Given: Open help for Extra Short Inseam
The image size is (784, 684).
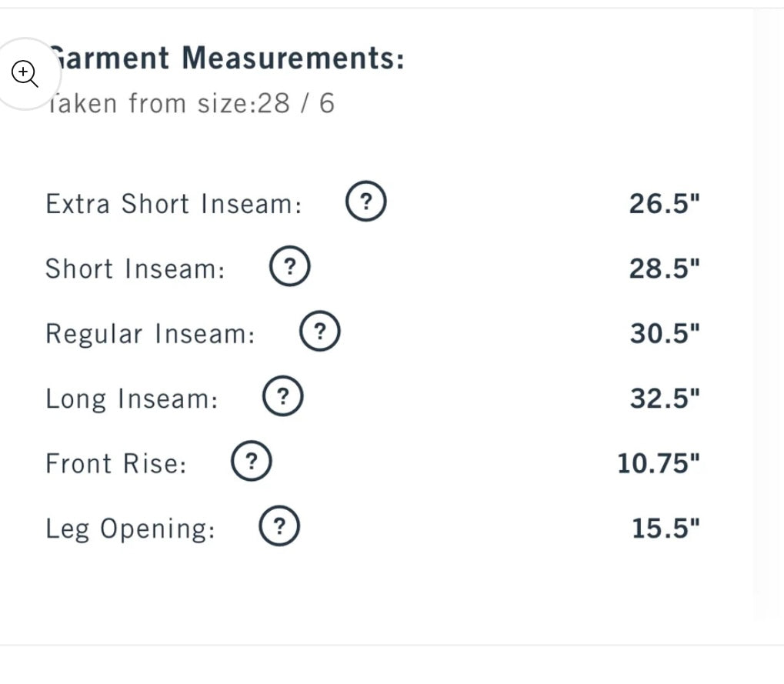Looking at the screenshot, I should pos(365,202).
